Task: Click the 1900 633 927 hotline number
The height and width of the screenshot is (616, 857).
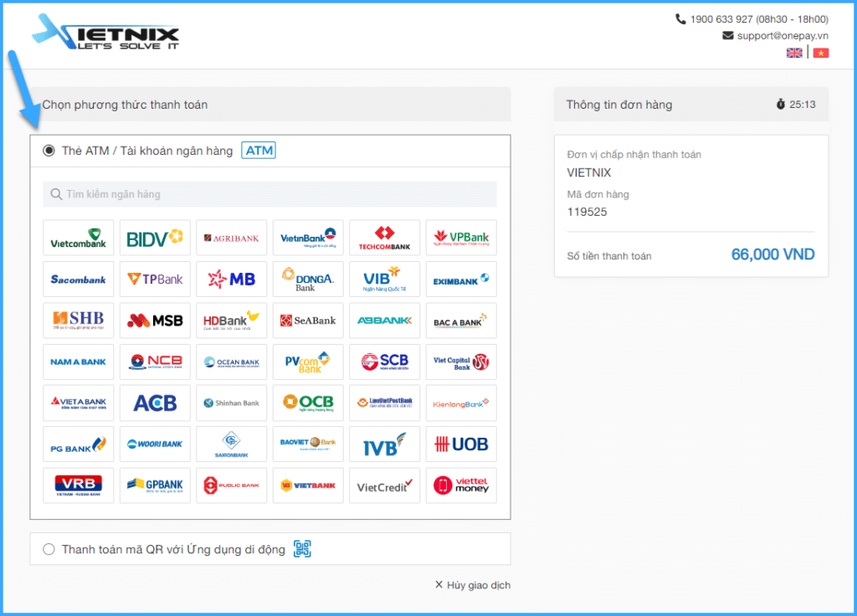Action: [721, 19]
